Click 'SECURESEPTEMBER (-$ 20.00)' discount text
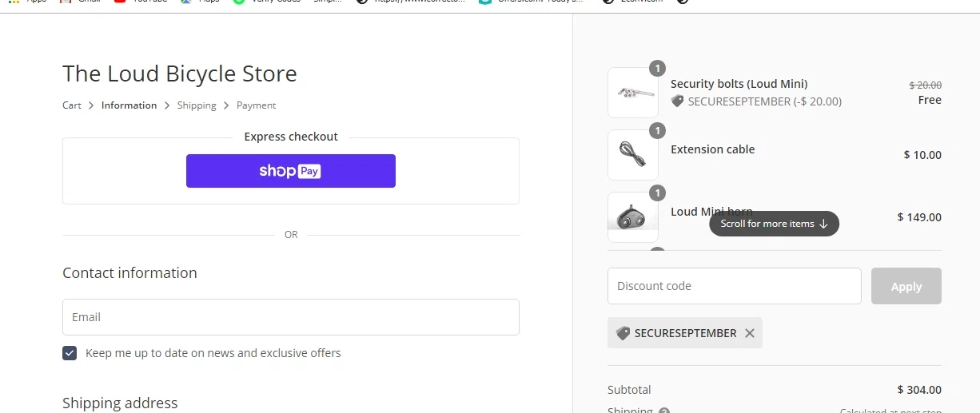 (765, 101)
